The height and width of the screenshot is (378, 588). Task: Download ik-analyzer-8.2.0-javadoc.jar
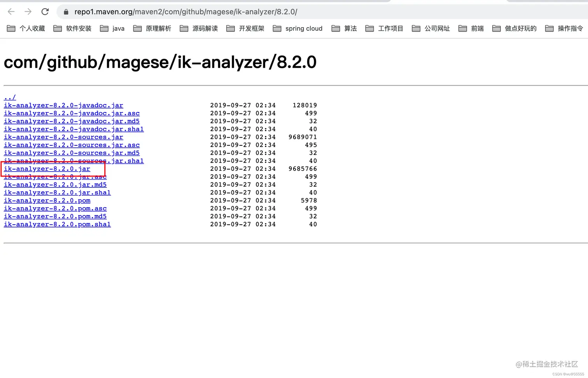pos(63,105)
